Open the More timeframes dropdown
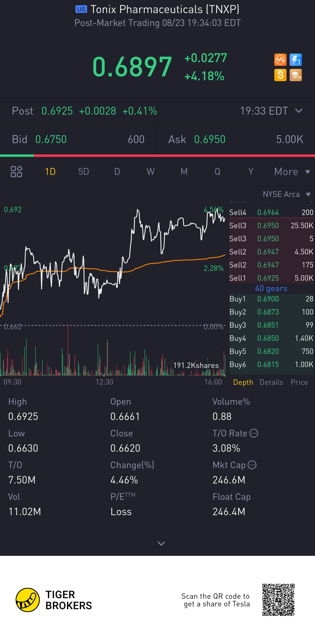This screenshot has width=315, height=644. pos(292,172)
